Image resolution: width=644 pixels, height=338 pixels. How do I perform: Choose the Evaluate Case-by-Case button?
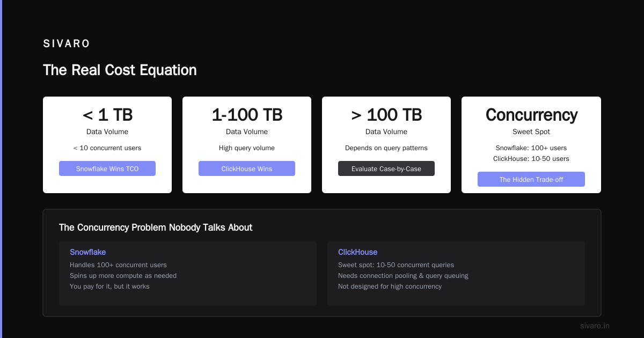(386, 168)
